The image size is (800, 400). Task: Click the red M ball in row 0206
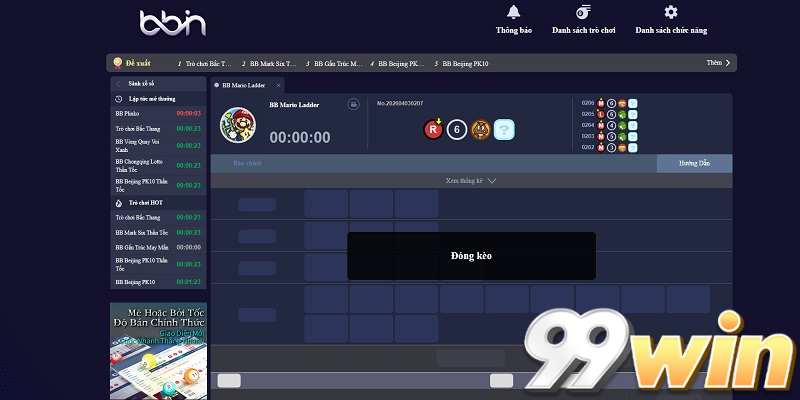tap(601, 103)
